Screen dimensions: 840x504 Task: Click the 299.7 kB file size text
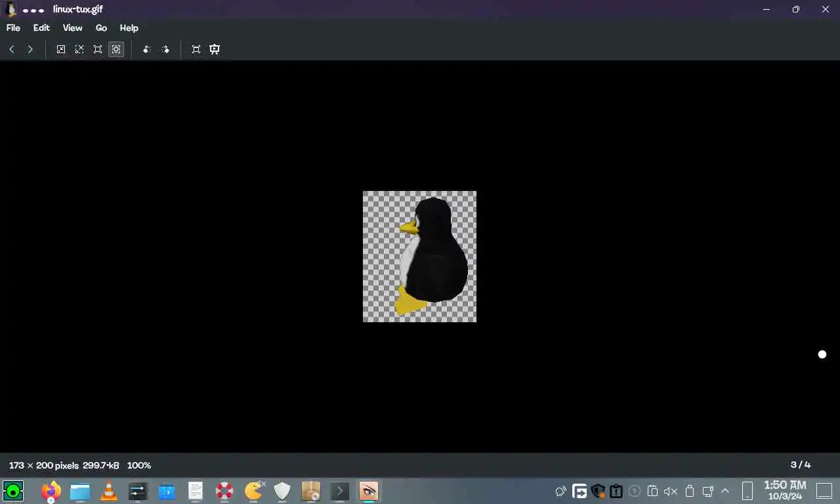coord(101,465)
